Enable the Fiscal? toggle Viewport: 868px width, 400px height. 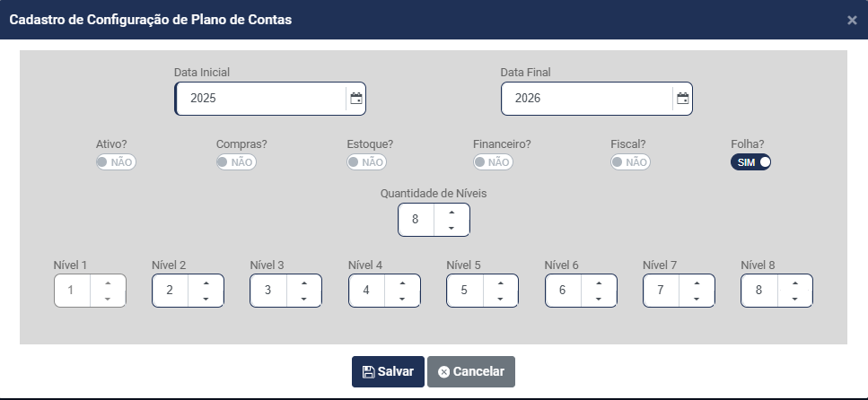tap(630, 162)
